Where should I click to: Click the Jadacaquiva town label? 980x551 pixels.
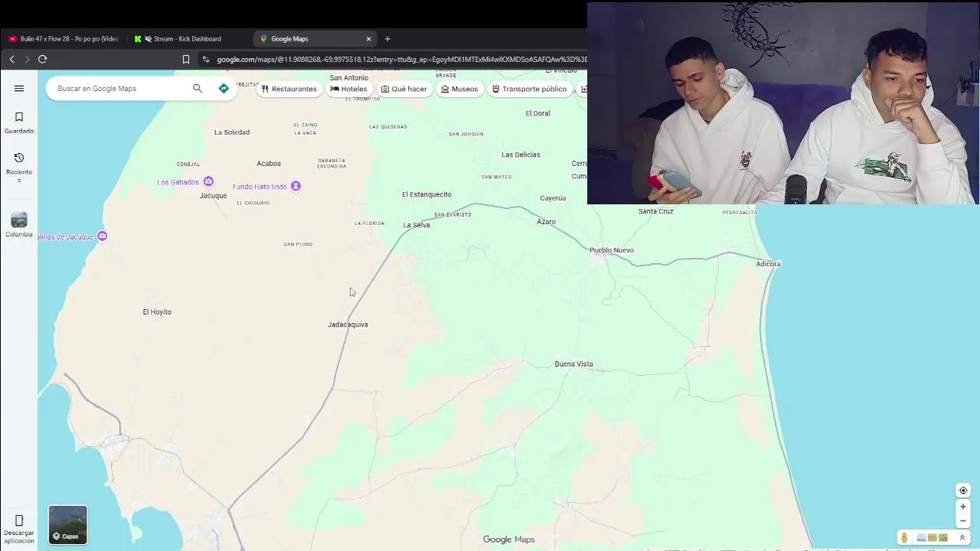tap(348, 324)
